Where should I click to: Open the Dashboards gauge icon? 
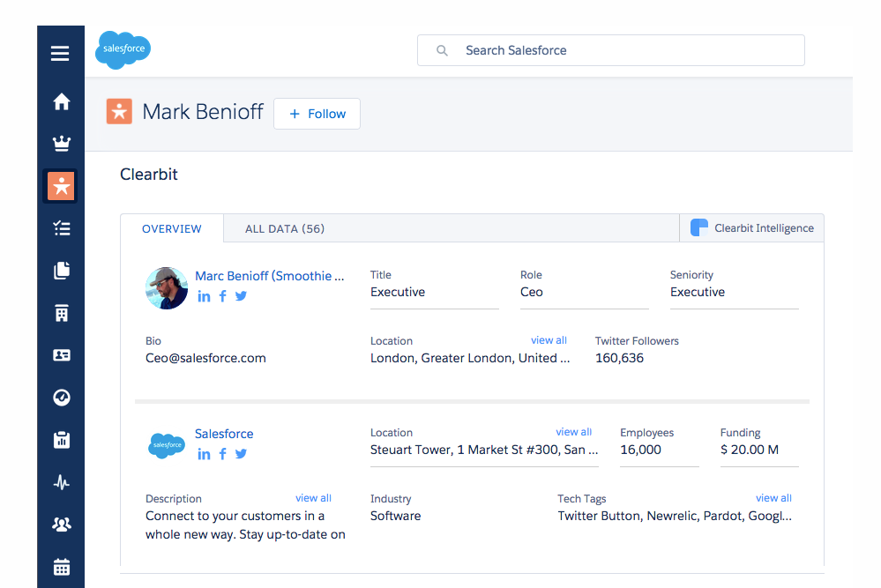61,398
